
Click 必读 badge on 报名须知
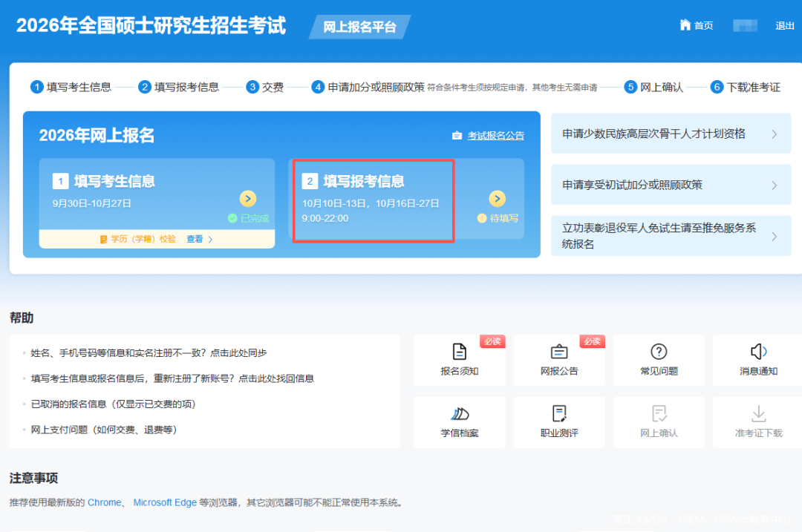click(492, 341)
